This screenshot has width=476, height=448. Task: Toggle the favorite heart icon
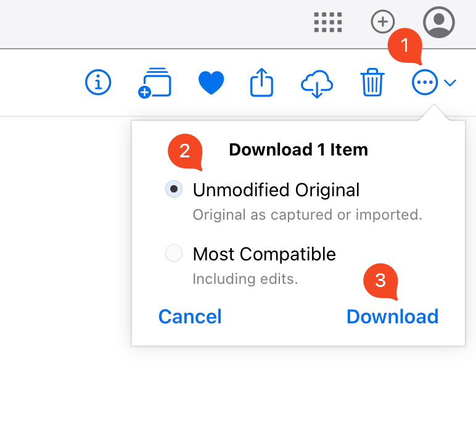pyautogui.click(x=211, y=83)
